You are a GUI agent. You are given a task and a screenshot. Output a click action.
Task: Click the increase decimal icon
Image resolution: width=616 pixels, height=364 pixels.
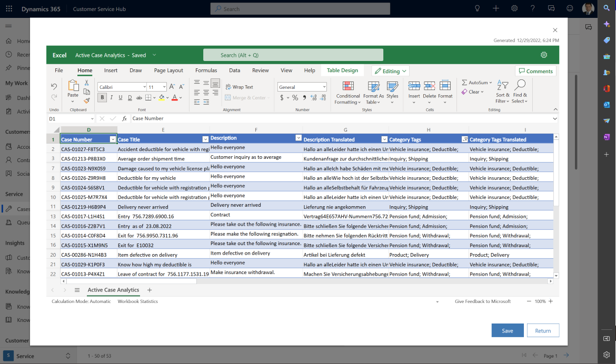(x=313, y=98)
